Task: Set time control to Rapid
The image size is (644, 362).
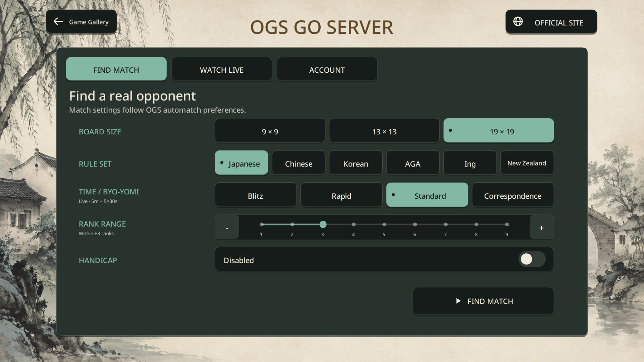Action: click(341, 195)
